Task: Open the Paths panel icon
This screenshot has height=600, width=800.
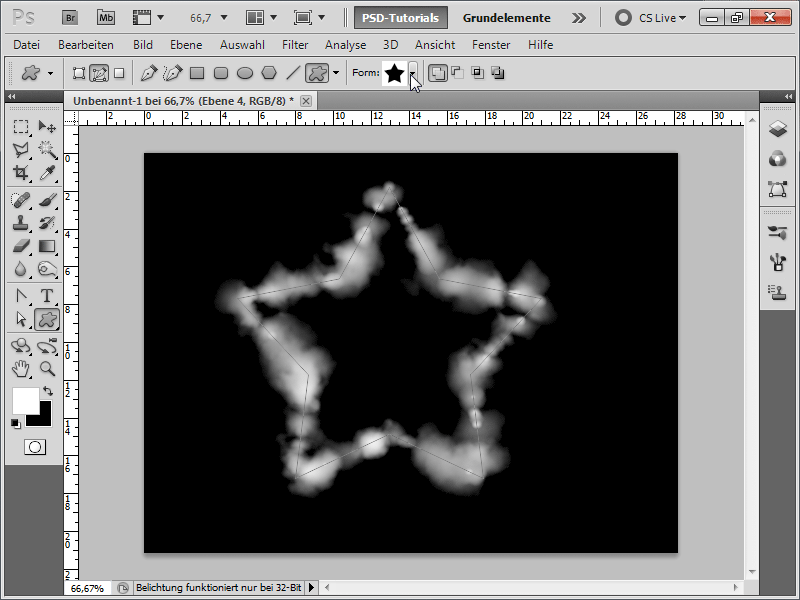Action: coord(778,189)
